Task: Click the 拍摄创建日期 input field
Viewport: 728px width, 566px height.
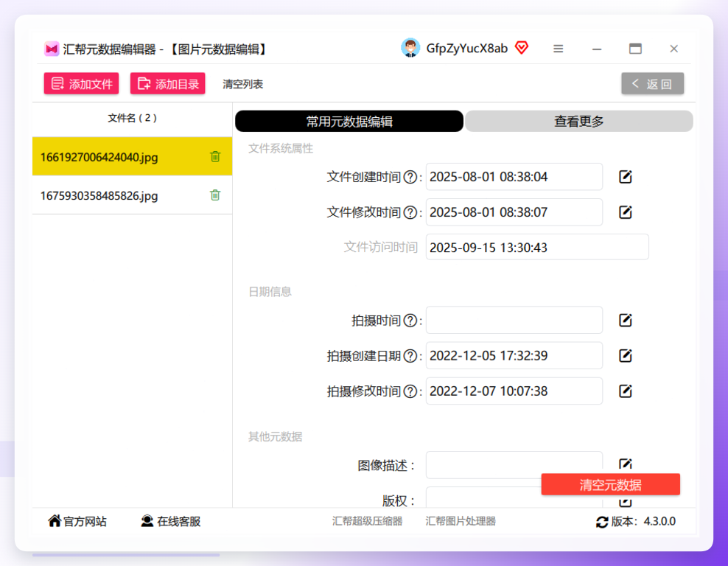Action: tap(514, 356)
